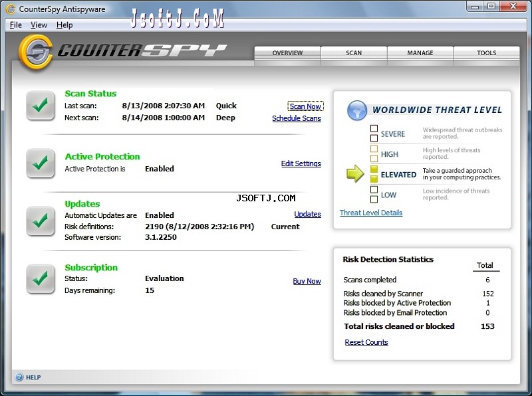This screenshot has width=532, height=396.
Task: Open the File menu
Action: 15,25
